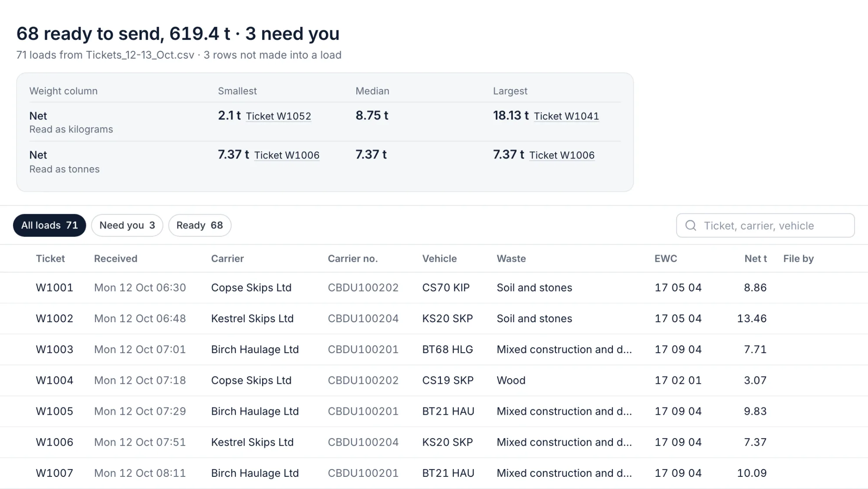Click the search magnifier icon
This screenshot has height=489, width=868.
tap(690, 225)
